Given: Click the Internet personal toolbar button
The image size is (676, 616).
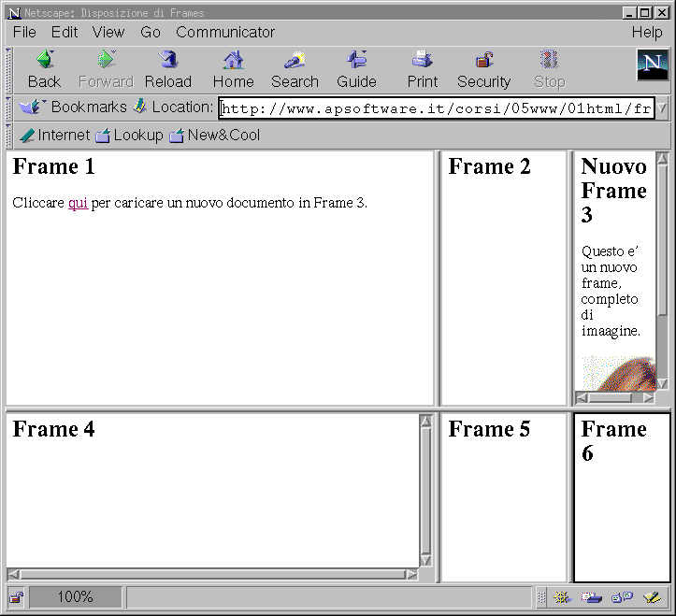Looking at the screenshot, I should pos(55,136).
